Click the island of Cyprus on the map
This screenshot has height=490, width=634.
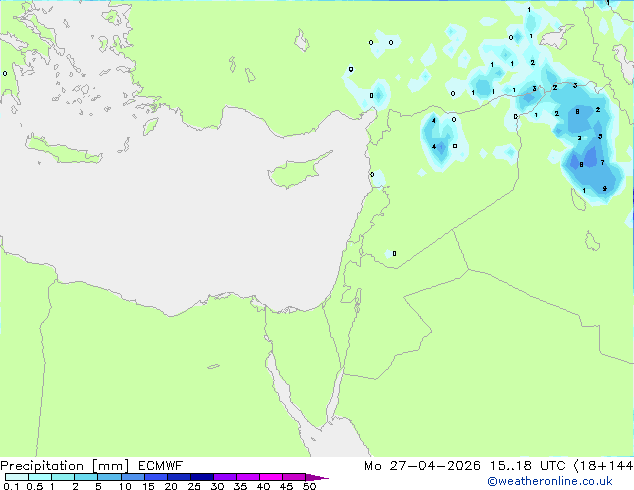click(x=295, y=170)
